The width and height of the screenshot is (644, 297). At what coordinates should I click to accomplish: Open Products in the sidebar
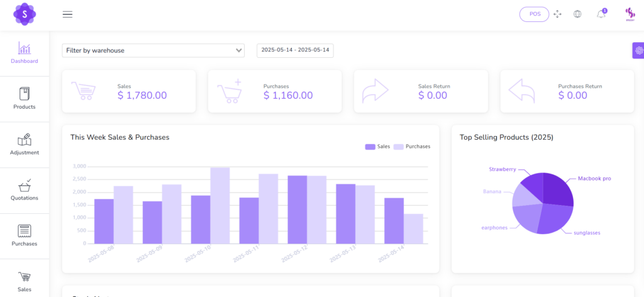[25, 99]
